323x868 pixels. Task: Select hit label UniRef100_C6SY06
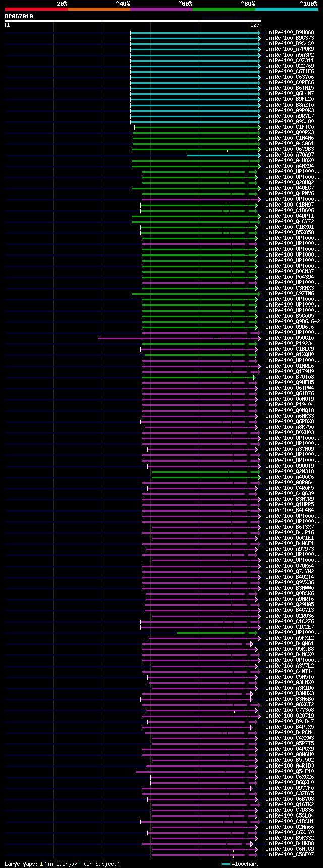[290, 77]
